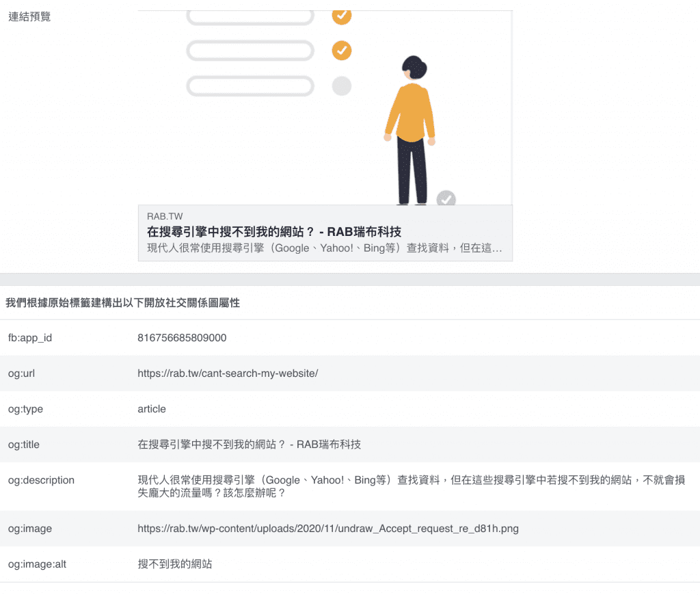Click the gray checkmark badge near the person's feet
This screenshot has height=595, width=700.
coord(446,198)
